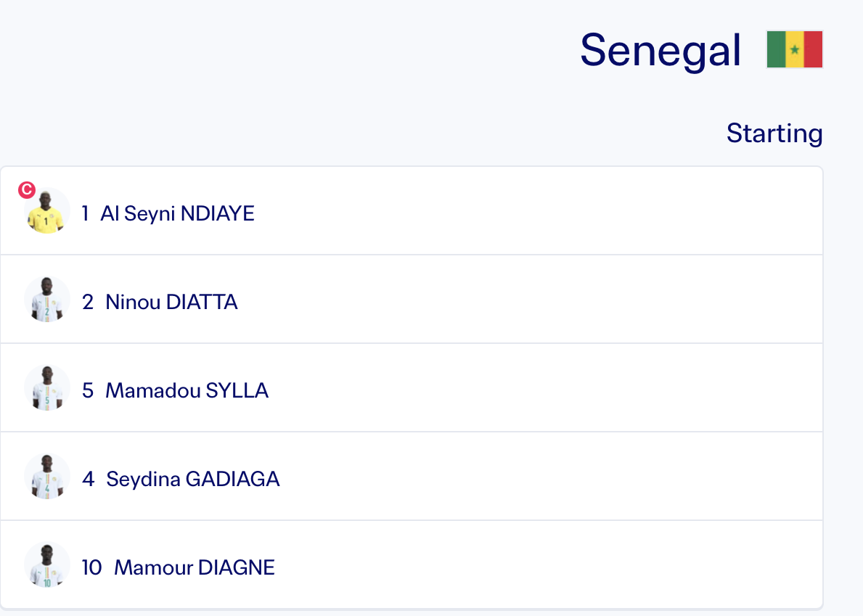Click jersey number 1 beside NDIAYE

click(86, 213)
